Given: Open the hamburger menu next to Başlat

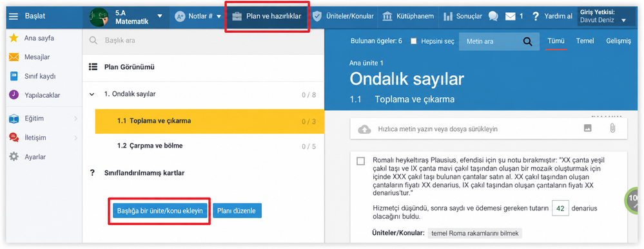Looking at the screenshot, I should point(14,17).
